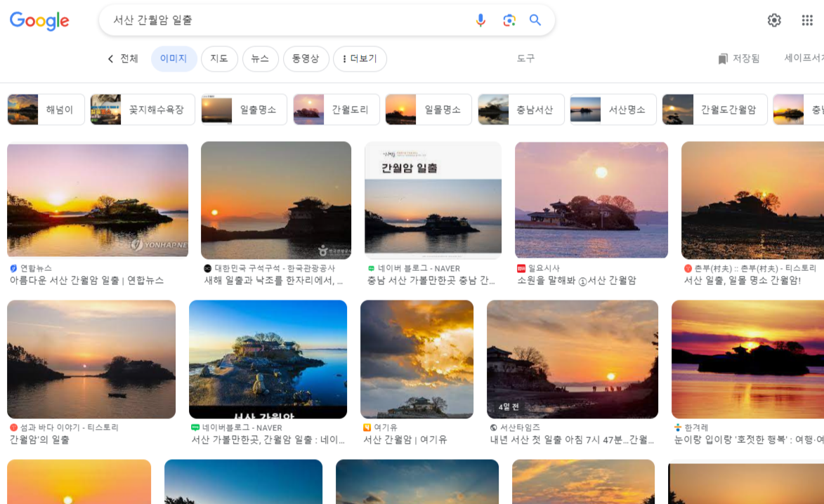Open the Yonhap News sunrise photo
The height and width of the screenshot is (504, 824).
(x=98, y=200)
